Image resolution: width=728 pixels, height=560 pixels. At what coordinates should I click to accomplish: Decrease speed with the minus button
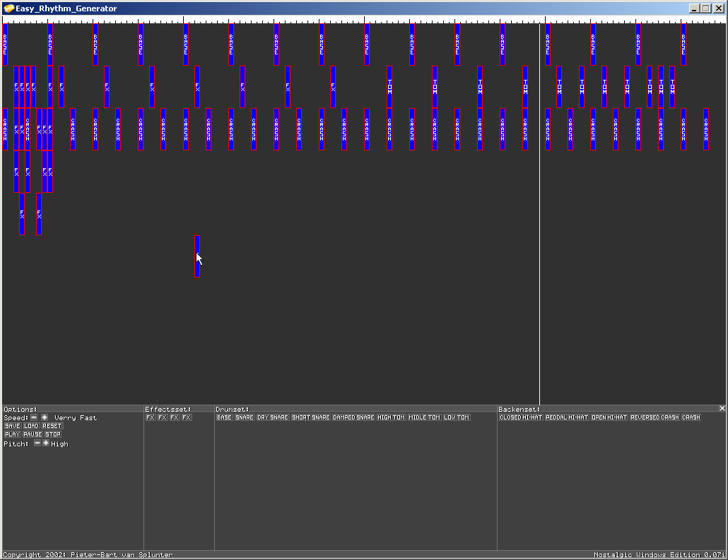pos(34,417)
